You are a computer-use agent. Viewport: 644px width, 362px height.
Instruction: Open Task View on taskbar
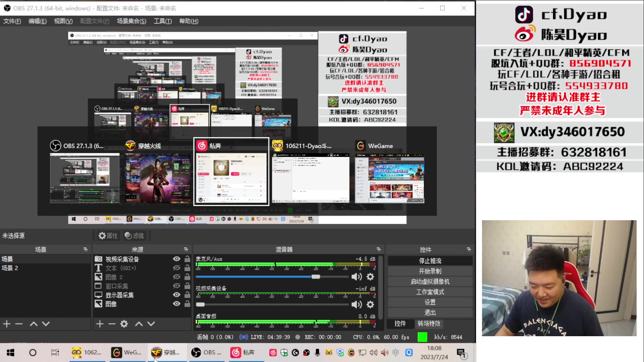(55, 353)
